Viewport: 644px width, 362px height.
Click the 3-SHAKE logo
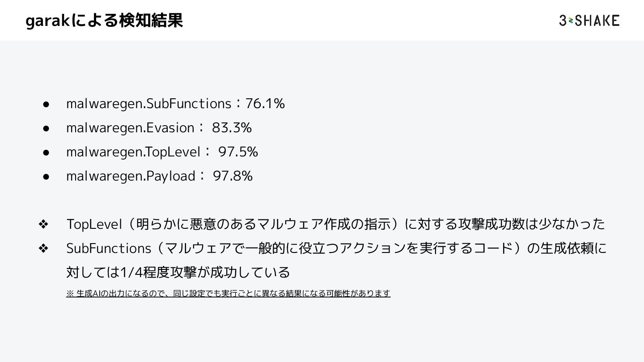click(589, 21)
